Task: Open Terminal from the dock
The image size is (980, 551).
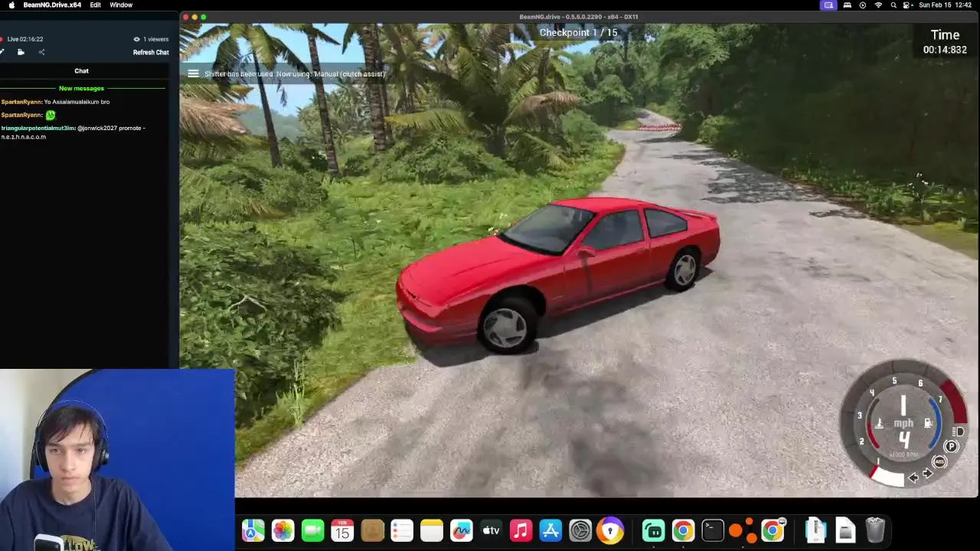Action: tap(713, 530)
